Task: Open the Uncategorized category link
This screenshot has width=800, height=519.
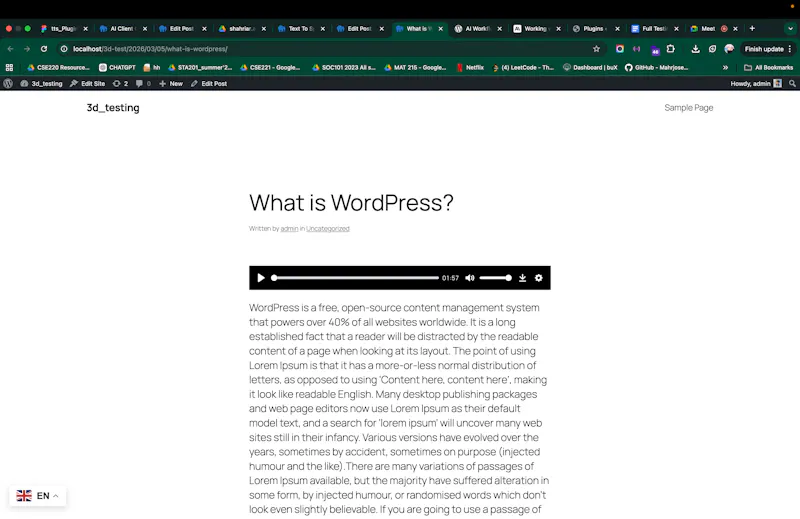Action: pos(328,229)
